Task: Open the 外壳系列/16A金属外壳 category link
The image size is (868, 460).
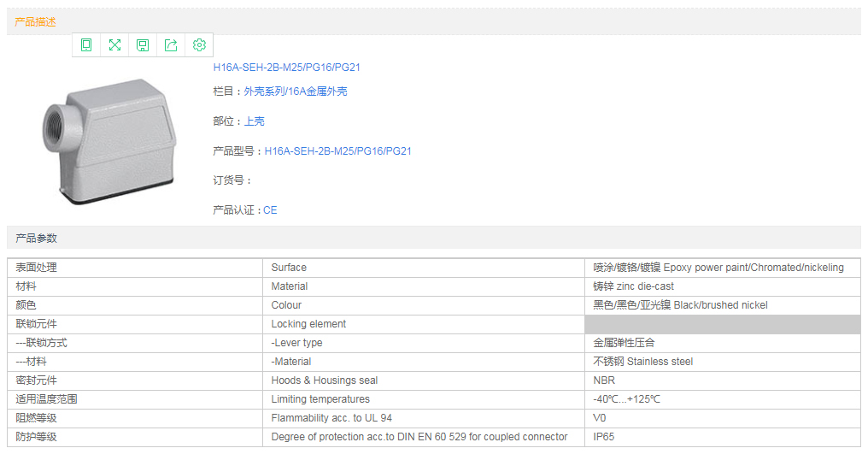Action: 295,91
